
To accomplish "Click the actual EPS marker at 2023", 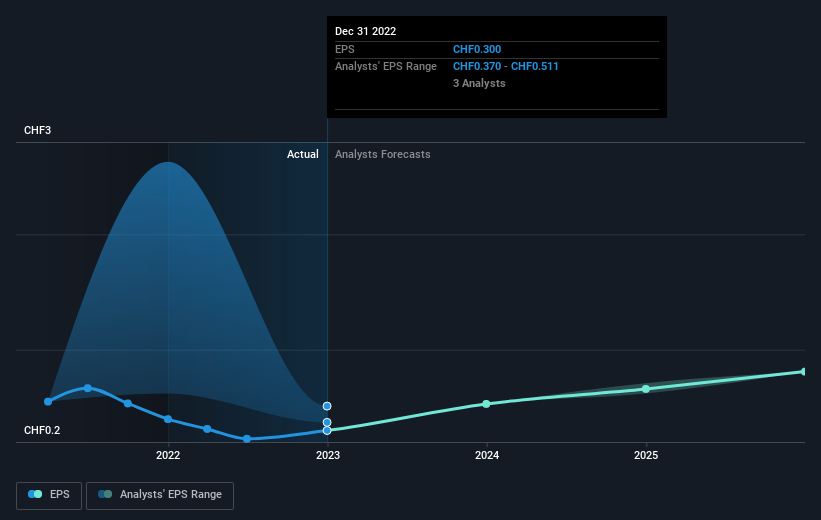I will (x=327, y=430).
